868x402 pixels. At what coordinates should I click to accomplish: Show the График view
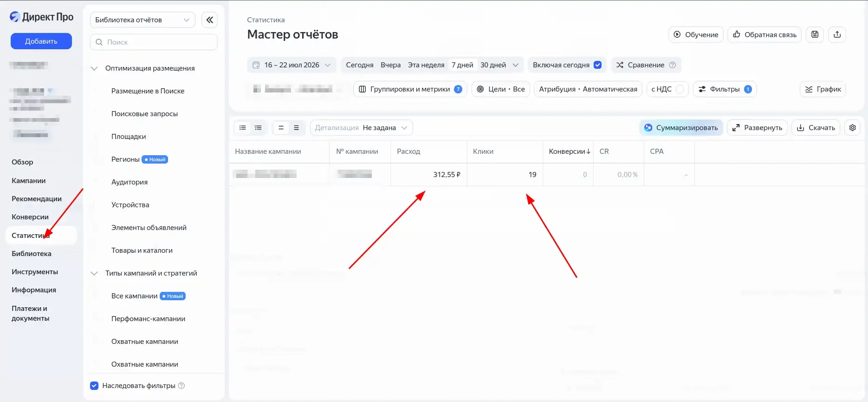[823, 89]
